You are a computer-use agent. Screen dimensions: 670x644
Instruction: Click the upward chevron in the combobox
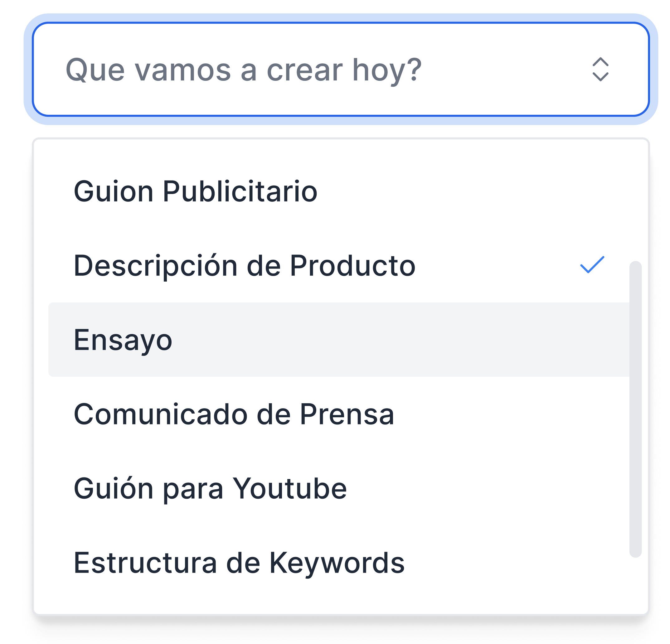[x=600, y=62]
